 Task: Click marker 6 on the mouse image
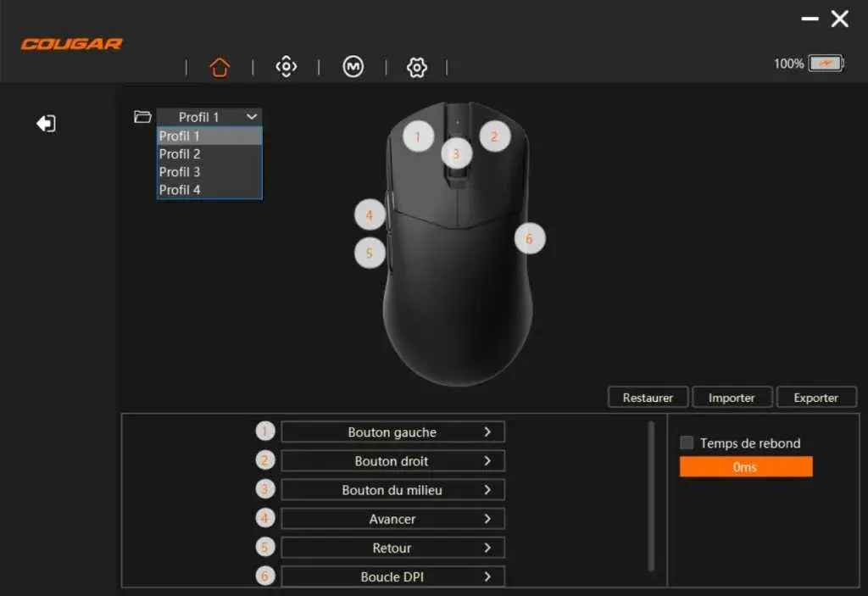(528, 238)
